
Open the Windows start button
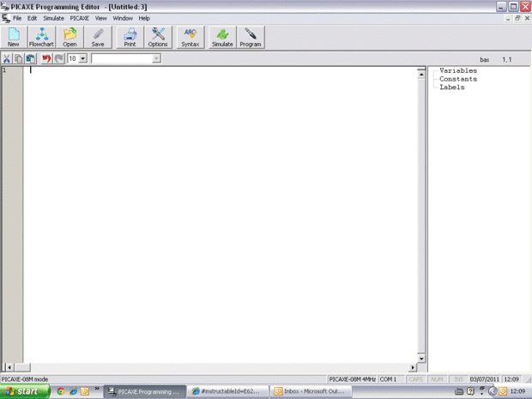coord(25,391)
